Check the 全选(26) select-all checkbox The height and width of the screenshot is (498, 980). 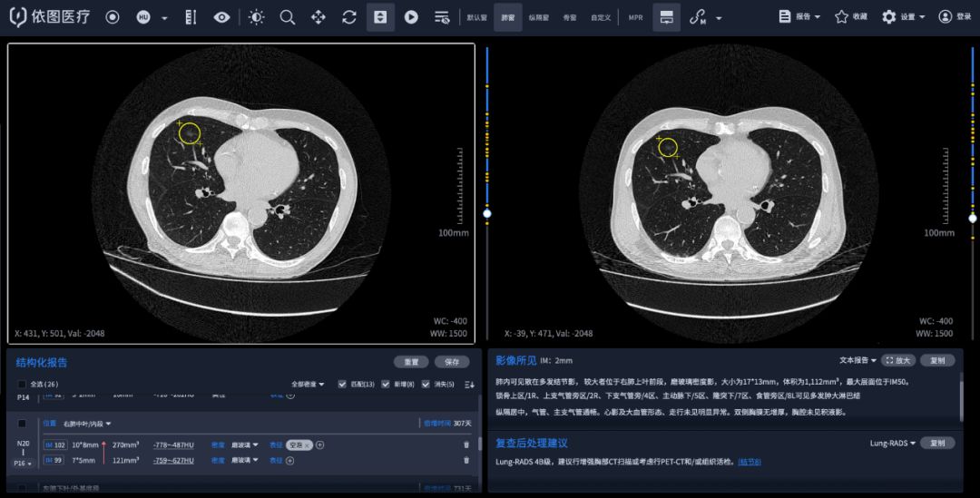pos(23,384)
